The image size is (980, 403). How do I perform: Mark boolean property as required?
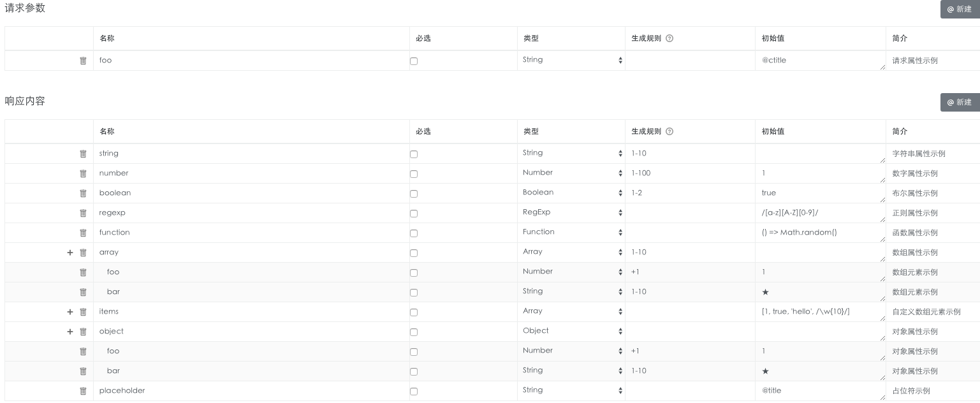point(414,194)
